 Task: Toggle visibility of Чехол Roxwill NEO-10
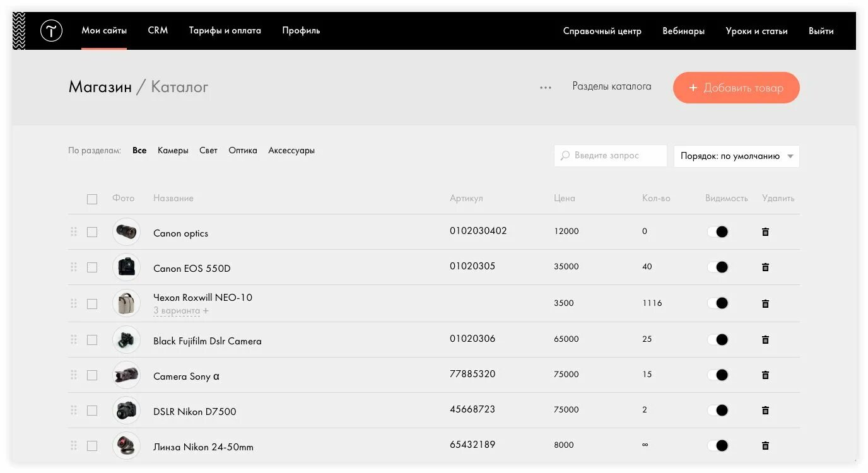[718, 303]
